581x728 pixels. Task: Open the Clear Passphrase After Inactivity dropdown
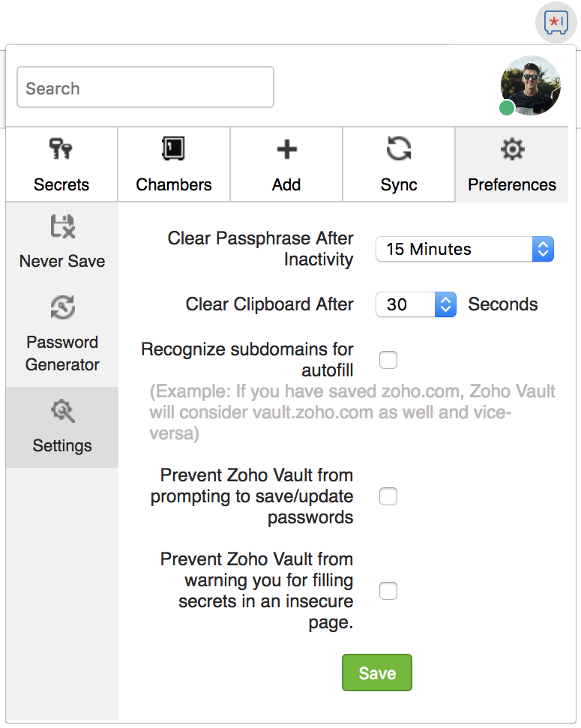point(464,249)
